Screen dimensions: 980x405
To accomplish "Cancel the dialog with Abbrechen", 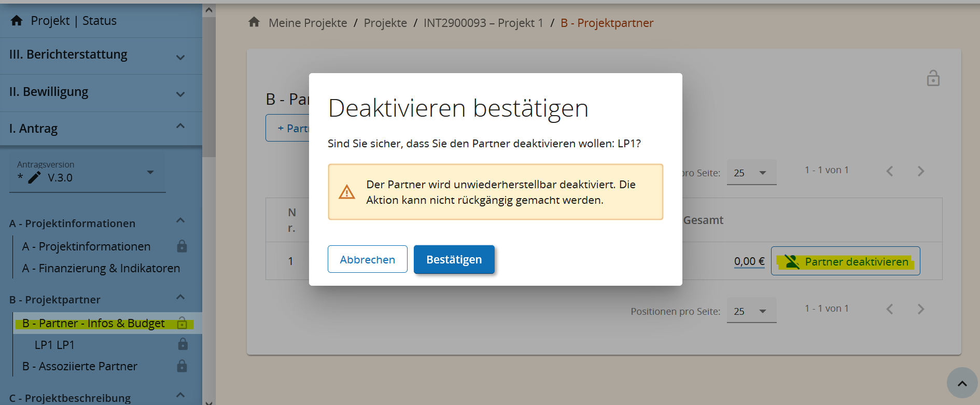I will (x=367, y=259).
